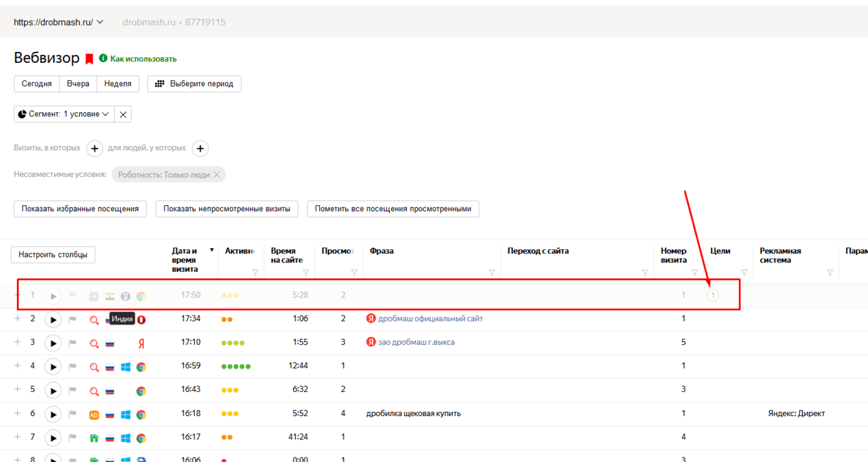Open the 'Настроить столбцы' column settings

(x=53, y=255)
